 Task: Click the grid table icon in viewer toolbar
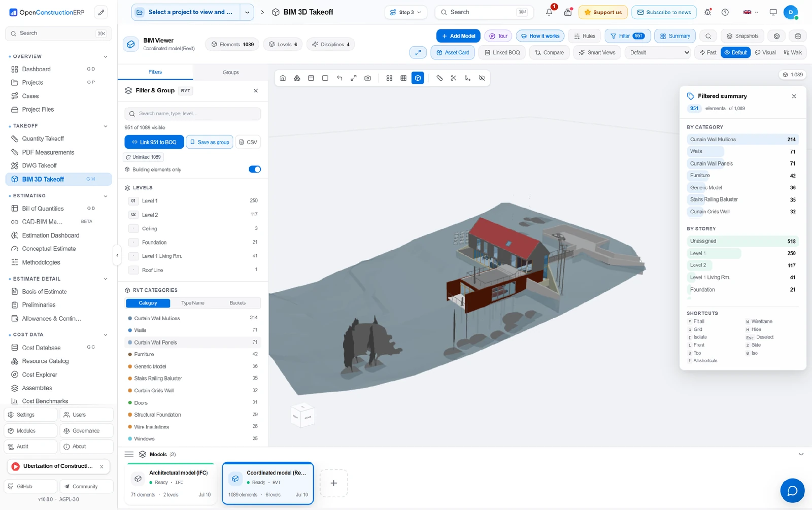[x=403, y=78]
